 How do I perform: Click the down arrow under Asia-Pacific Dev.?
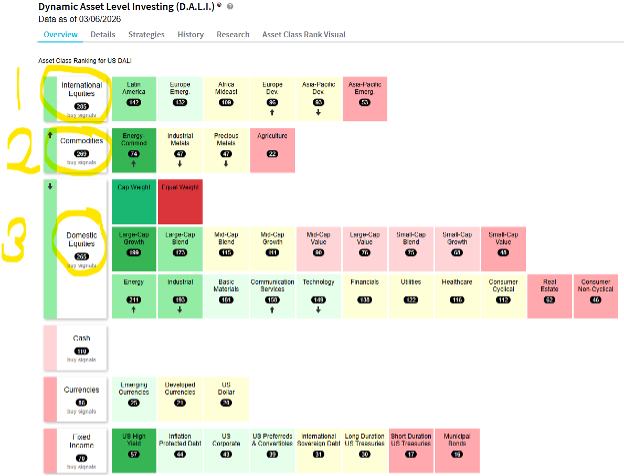pos(317,111)
